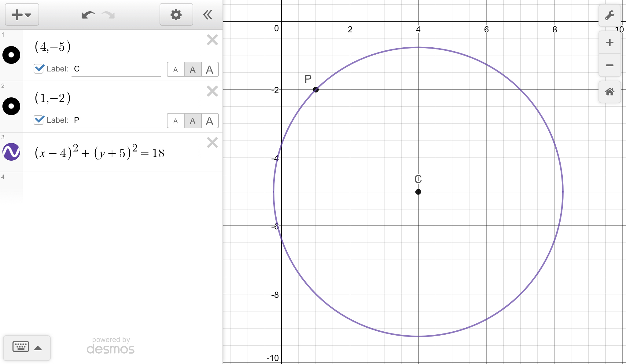
Task: Zoom in with the plus button
Action: 609,42
